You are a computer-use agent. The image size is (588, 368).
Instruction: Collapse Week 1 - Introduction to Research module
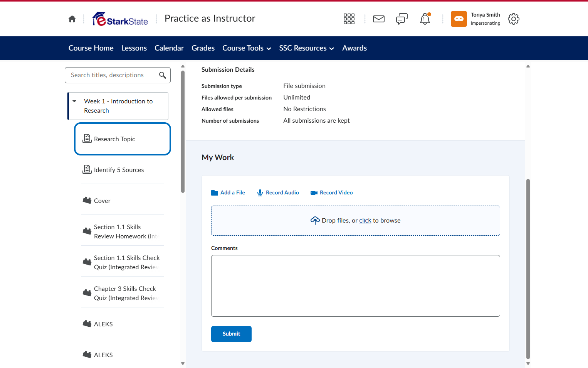coord(74,101)
